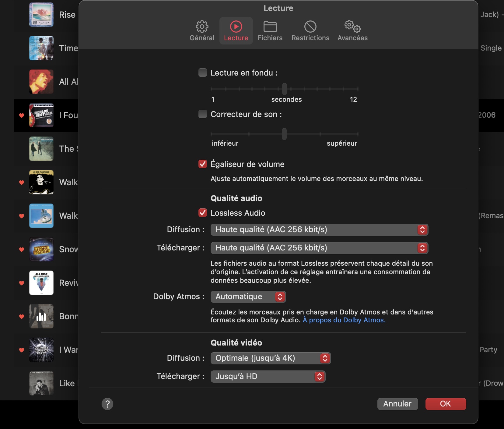This screenshot has width=504, height=429.
Task: Uncheck the Égaliseur de volume checkbox
Action: click(x=203, y=164)
